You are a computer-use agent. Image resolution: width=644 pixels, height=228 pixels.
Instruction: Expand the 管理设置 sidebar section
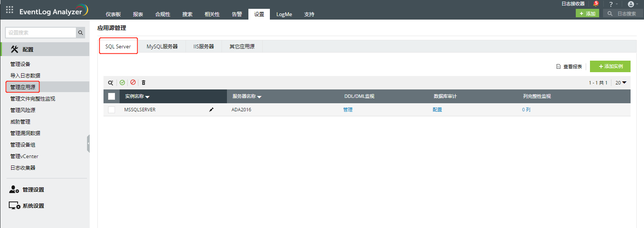(x=33, y=190)
